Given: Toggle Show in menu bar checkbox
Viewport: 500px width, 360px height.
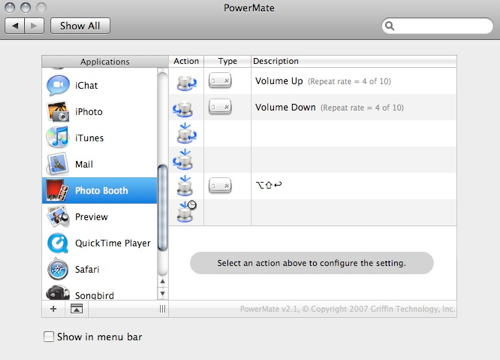Looking at the screenshot, I should [x=49, y=336].
